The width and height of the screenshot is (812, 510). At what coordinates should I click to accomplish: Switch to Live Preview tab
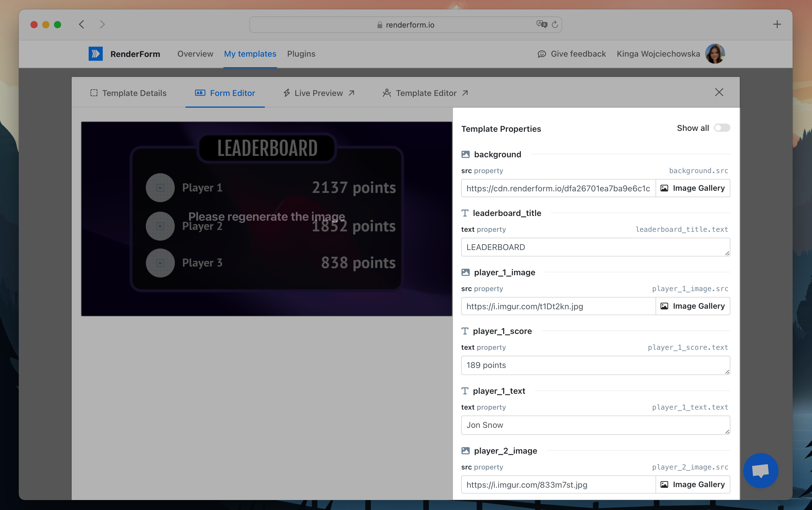pyautogui.click(x=317, y=93)
